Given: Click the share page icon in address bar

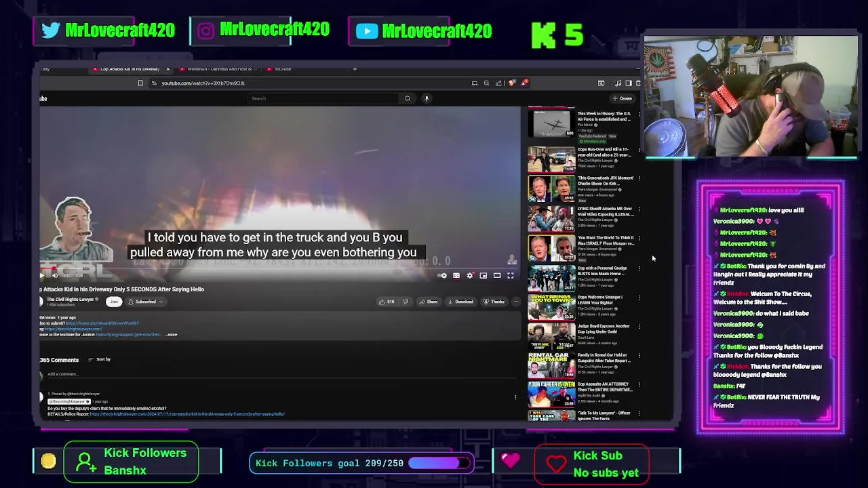Looking at the screenshot, I should pos(498,83).
